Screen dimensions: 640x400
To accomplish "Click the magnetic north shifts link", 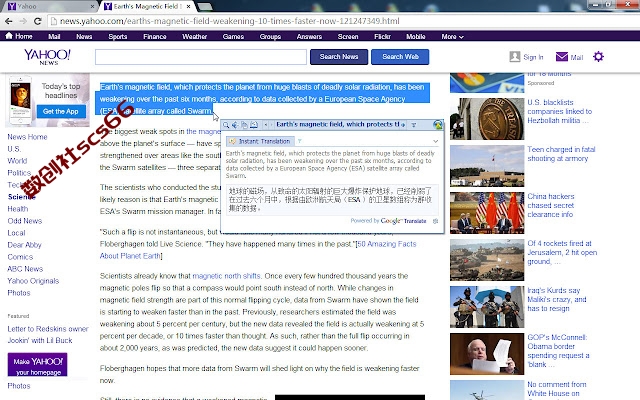I will point(226,276).
